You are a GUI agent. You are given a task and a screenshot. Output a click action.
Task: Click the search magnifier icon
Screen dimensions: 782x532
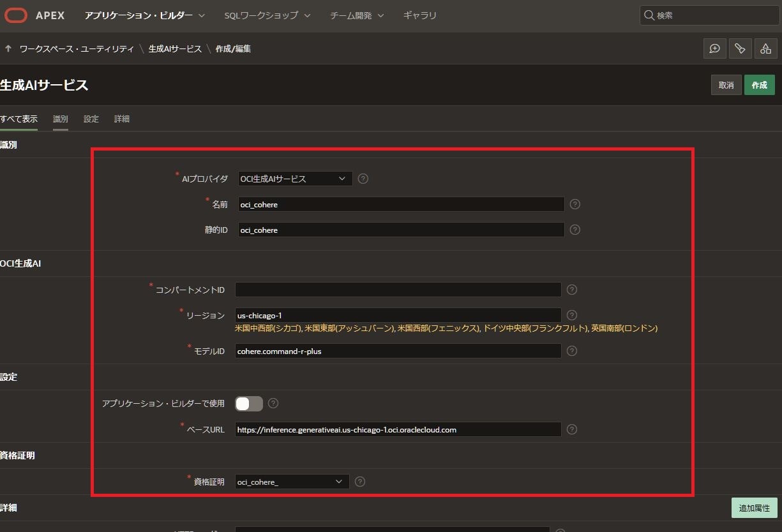(x=649, y=15)
